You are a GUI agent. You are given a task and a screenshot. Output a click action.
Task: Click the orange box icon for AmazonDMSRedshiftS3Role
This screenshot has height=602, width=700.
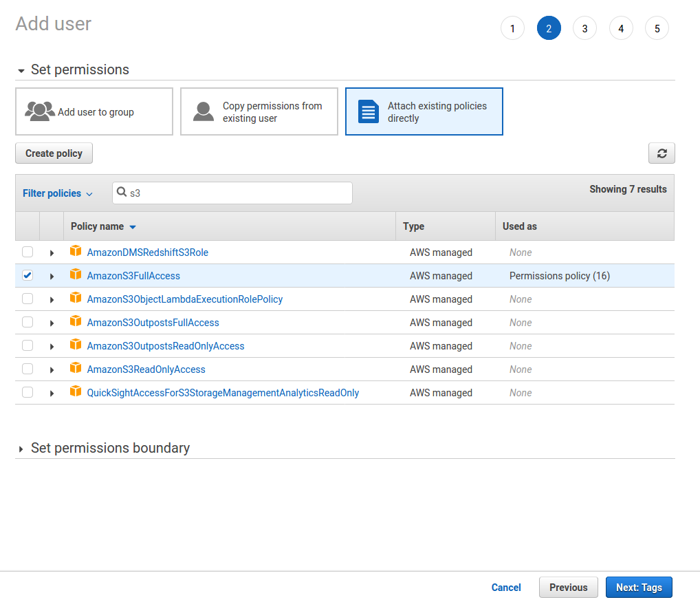[x=76, y=251]
